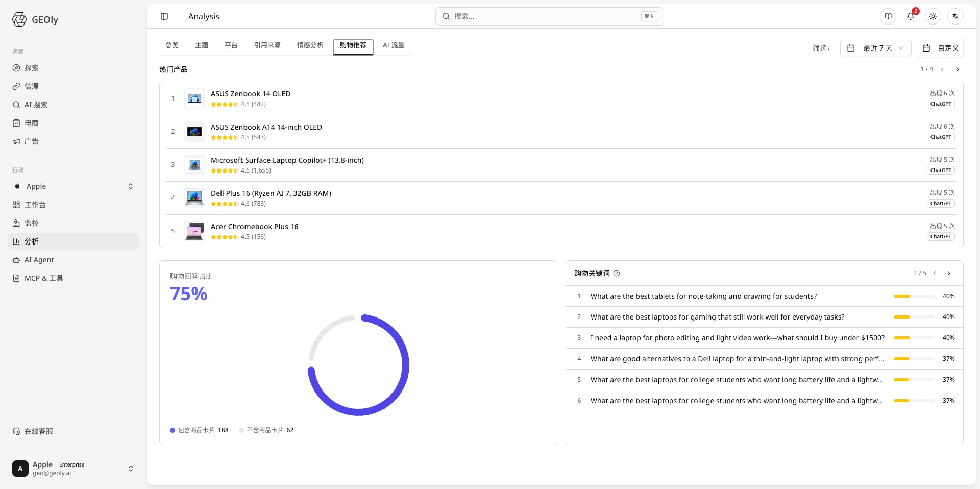Toggle light/dark theme icon
The height and width of the screenshot is (489, 980).
click(933, 16)
